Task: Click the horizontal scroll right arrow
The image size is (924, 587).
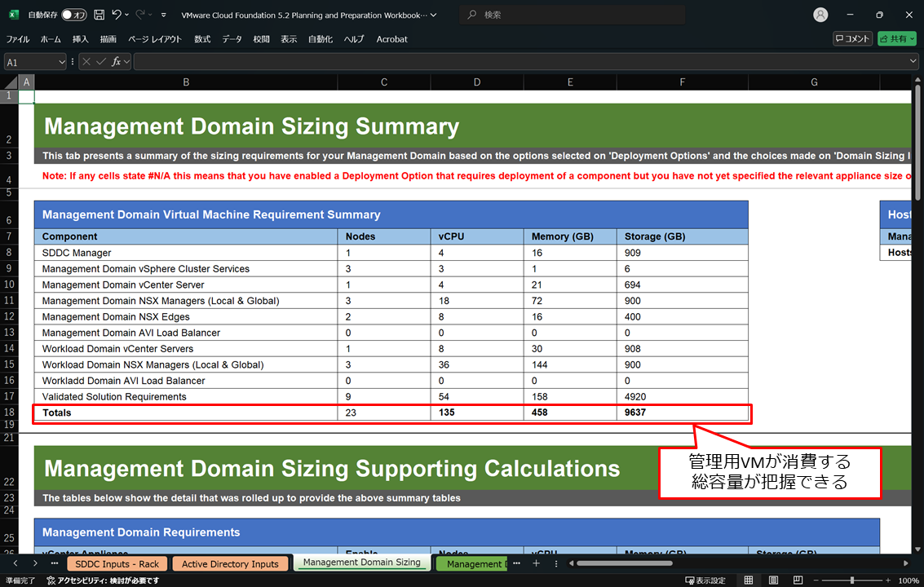Action: (x=906, y=563)
